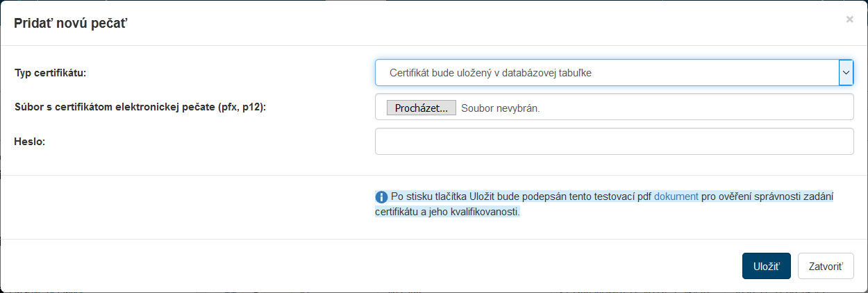The height and width of the screenshot is (293, 868).
Task: Close the dialog with the X icon
Action: [849, 19]
